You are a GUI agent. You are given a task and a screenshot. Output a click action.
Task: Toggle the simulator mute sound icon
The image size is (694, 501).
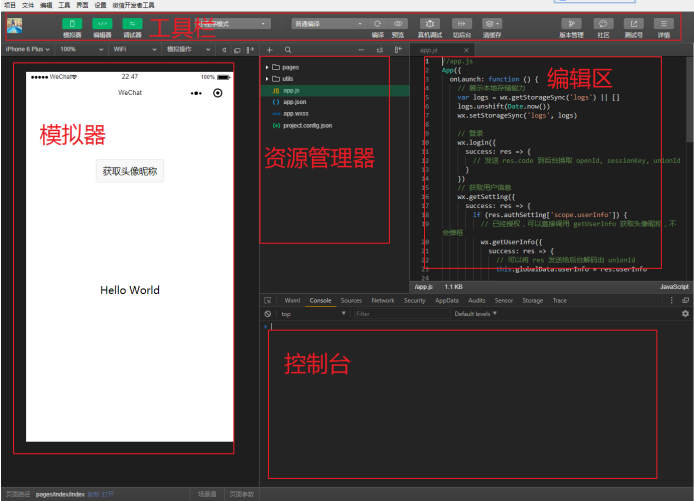pyautogui.click(x=224, y=50)
